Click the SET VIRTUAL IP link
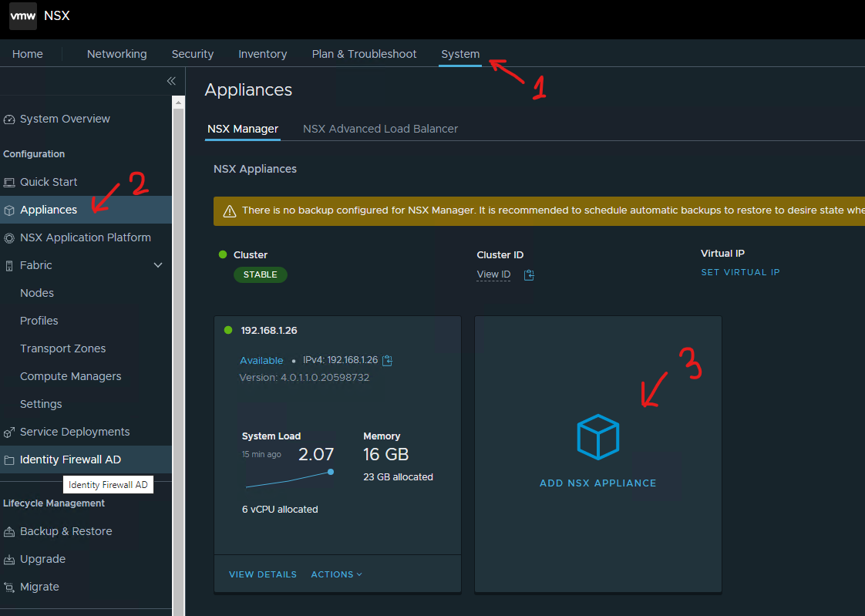 (x=740, y=272)
